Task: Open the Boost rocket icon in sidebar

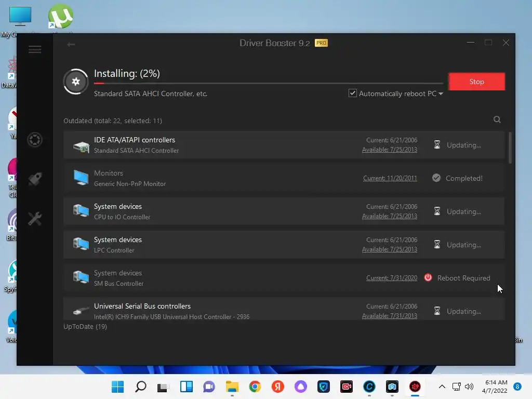Action: tap(35, 179)
